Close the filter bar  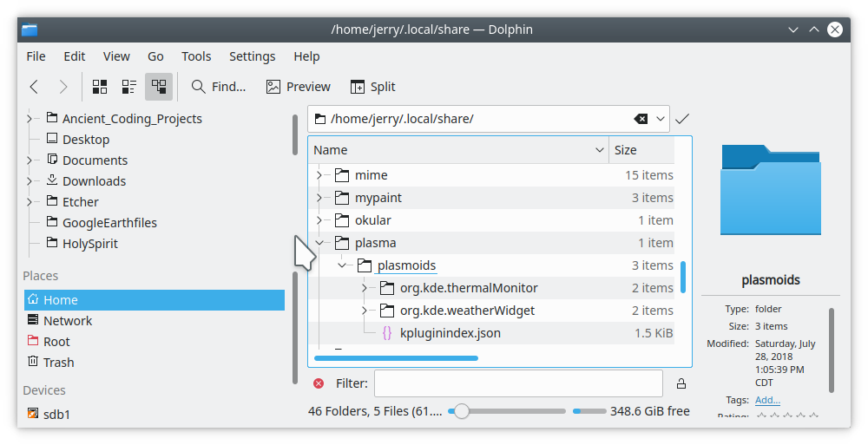pos(319,383)
